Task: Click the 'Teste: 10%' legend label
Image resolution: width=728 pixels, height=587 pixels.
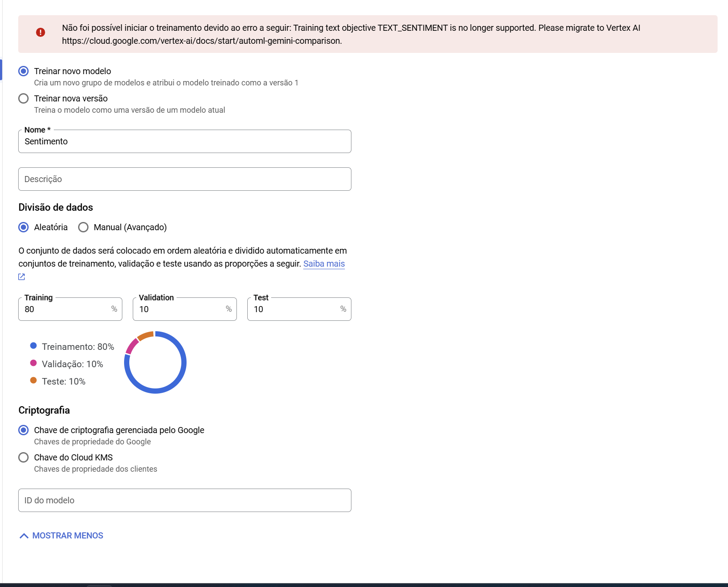Action: tap(64, 382)
